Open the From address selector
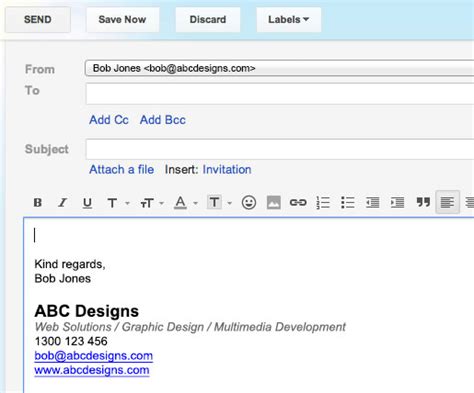The image size is (474, 393). point(279,68)
